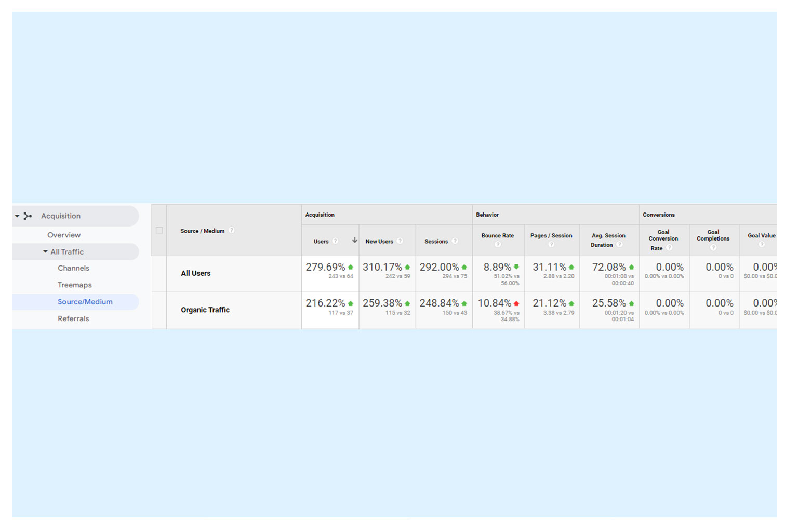Collapse the Acquisition section arrow
The image size is (798, 532).
pyautogui.click(x=17, y=216)
